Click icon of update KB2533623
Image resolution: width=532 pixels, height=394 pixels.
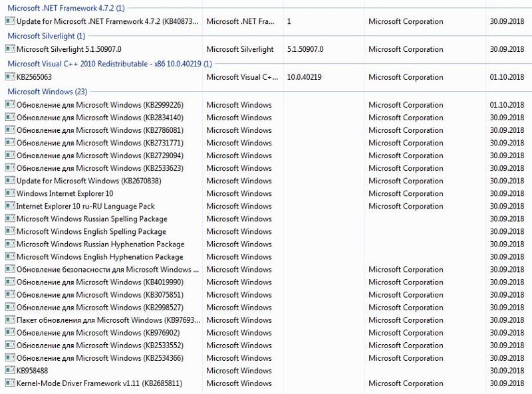10,168
